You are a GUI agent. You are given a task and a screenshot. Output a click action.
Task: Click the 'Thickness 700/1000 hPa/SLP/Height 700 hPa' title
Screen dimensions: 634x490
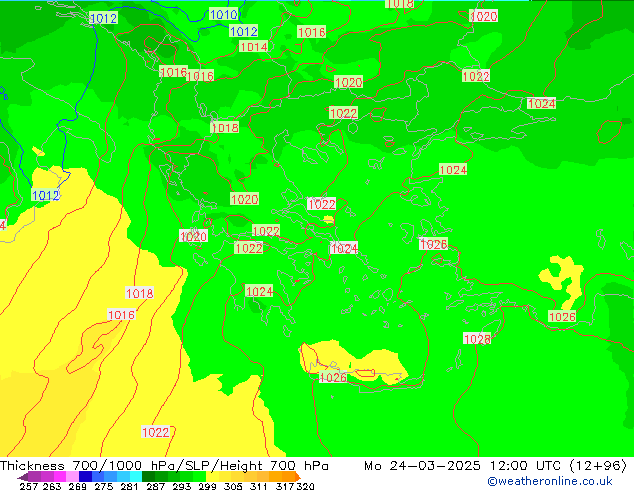pos(164,466)
